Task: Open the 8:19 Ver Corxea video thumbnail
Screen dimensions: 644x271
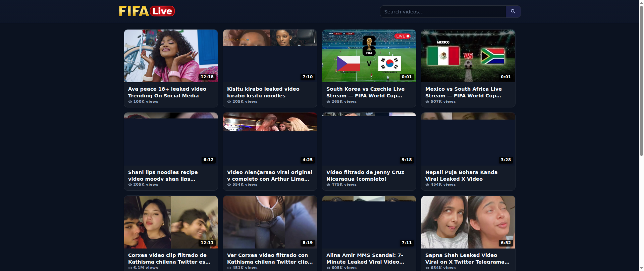Action: pos(270,222)
